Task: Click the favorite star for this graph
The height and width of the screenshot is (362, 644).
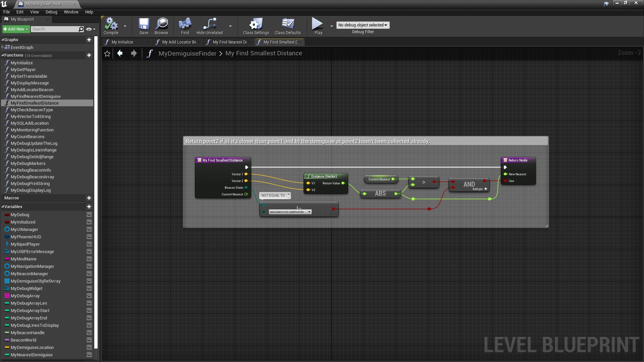Action: click(x=107, y=54)
